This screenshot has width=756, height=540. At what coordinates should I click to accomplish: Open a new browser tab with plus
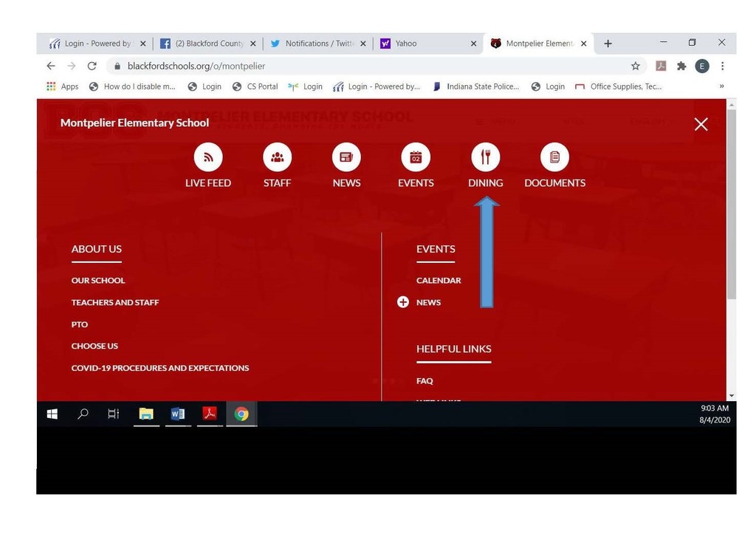point(608,44)
